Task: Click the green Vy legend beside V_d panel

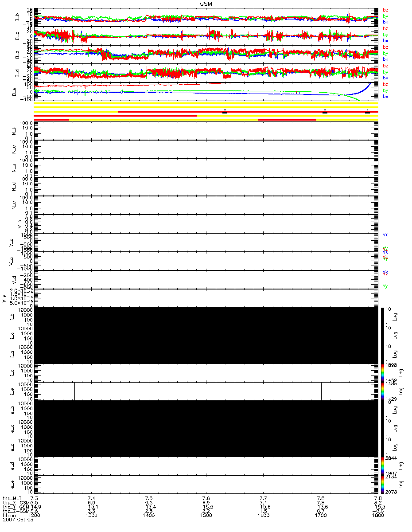Action: [x=385, y=286]
